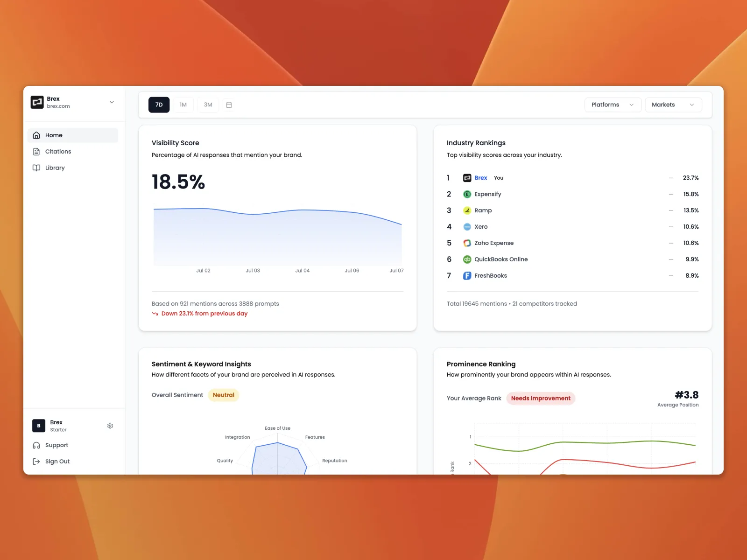Image resolution: width=747 pixels, height=560 pixels.
Task: Click the Expensify logo icon in rankings
Action: coord(467,194)
